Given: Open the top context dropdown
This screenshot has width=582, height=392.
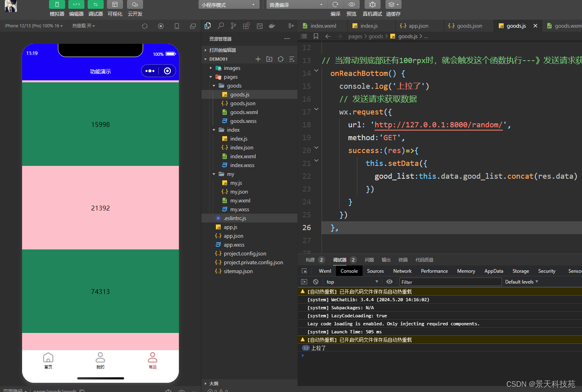Looking at the screenshot, I should [x=352, y=282].
